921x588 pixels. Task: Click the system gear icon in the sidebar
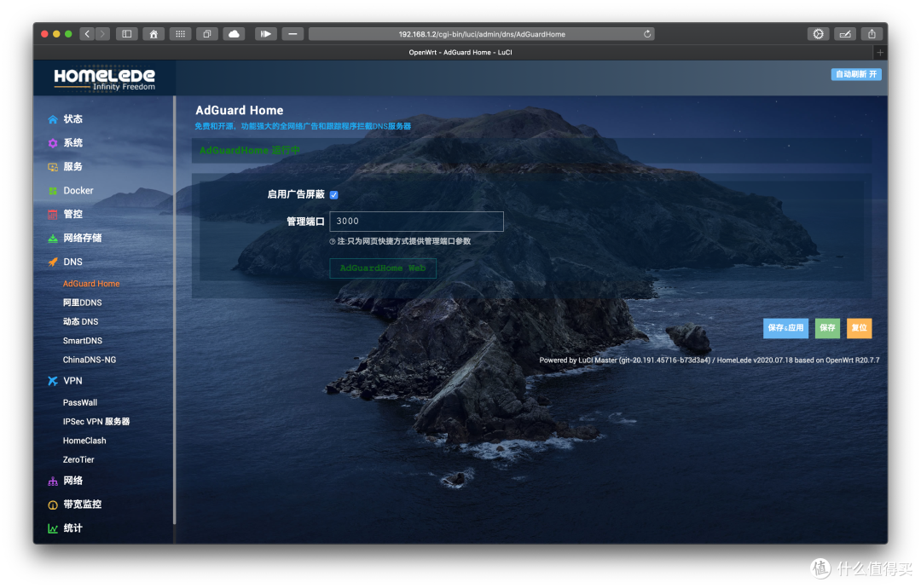pos(53,143)
